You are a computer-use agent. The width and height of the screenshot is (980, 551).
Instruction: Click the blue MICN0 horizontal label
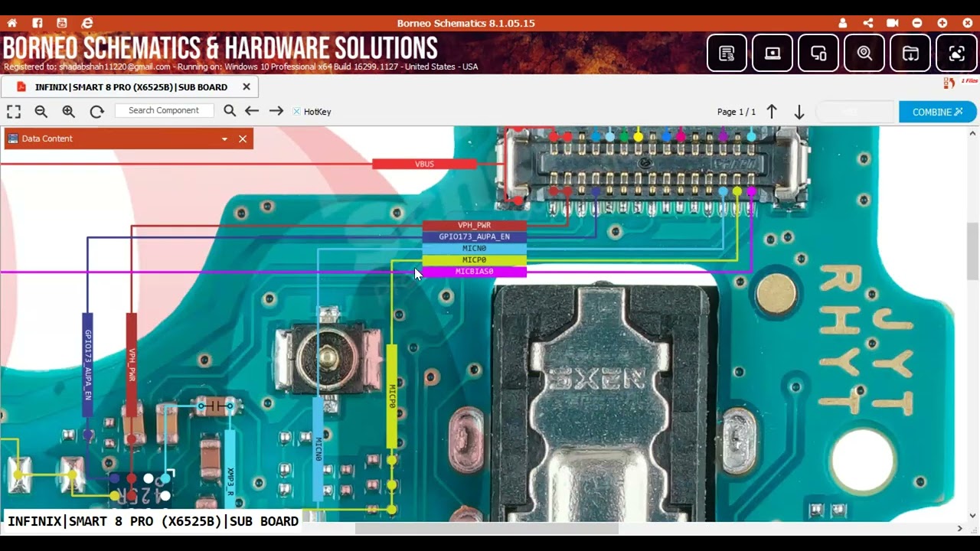[475, 249]
